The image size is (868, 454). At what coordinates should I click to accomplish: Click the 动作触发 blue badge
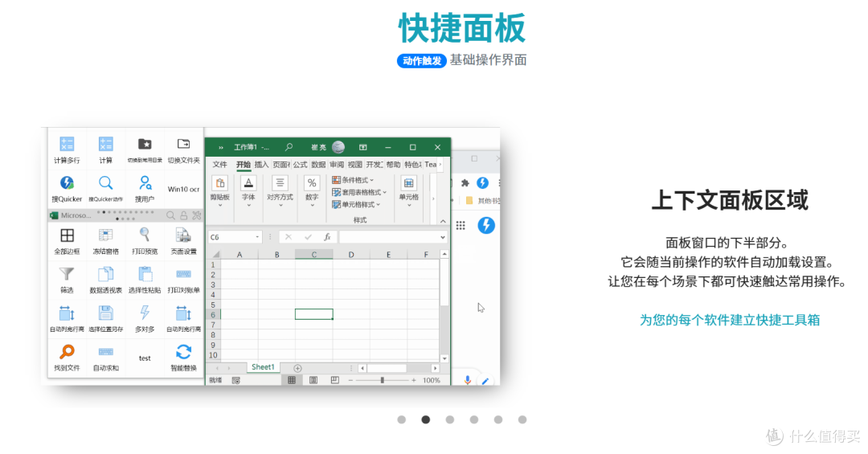(x=422, y=61)
